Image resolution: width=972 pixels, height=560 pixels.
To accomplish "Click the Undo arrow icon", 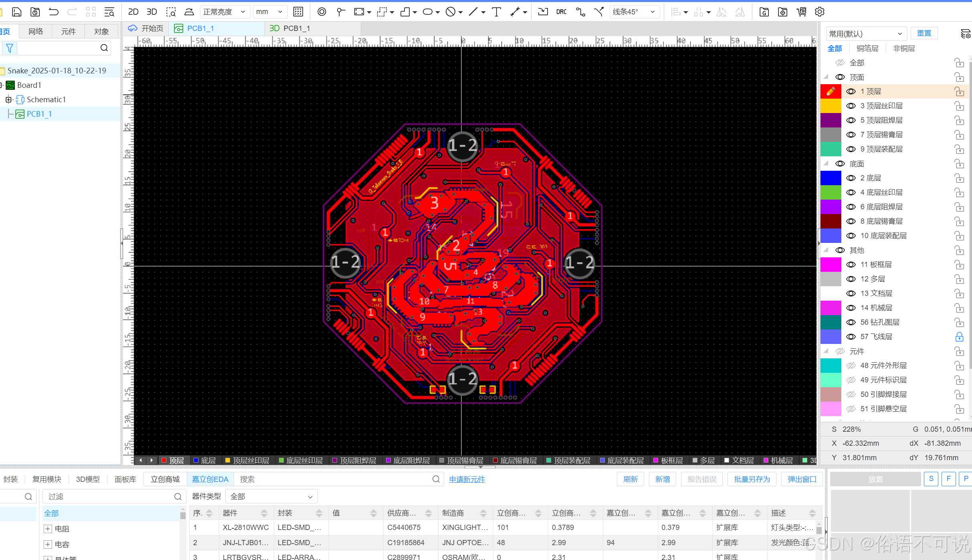I will pyautogui.click(x=53, y=12).
